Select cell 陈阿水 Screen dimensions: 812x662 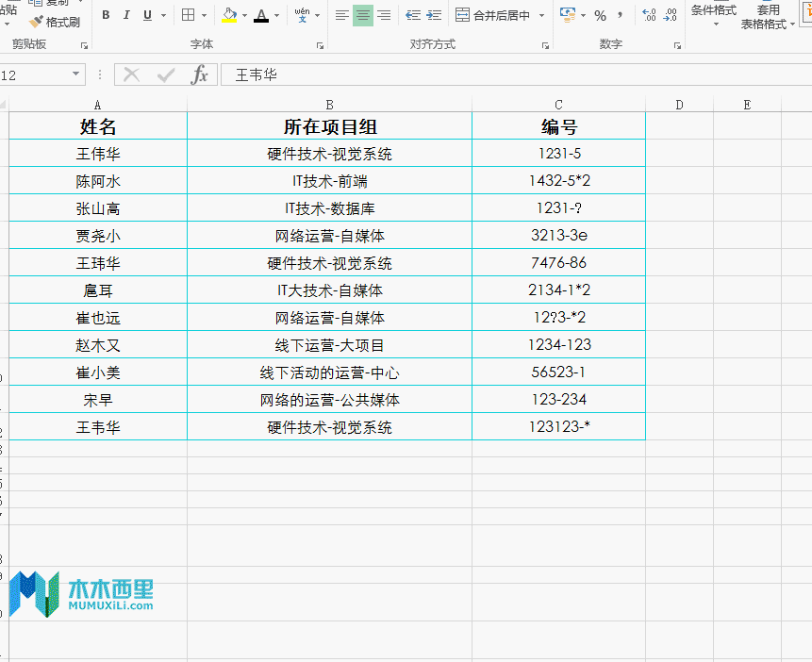click(x=98, y=181)
